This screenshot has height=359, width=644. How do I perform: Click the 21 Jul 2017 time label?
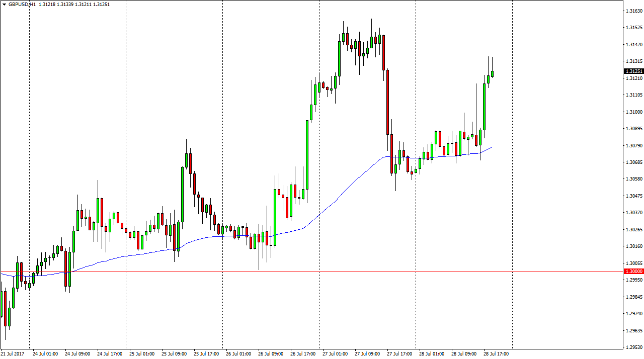click(14, 354)
